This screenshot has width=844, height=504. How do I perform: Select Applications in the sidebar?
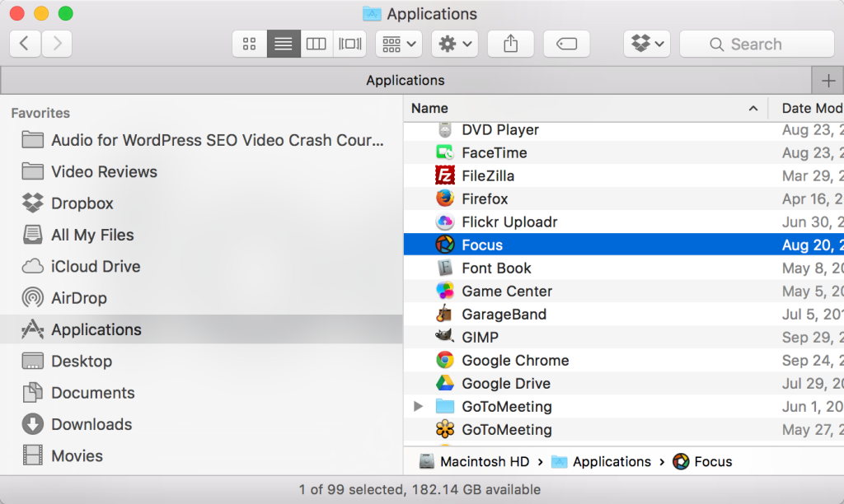[x=201, y=329]
